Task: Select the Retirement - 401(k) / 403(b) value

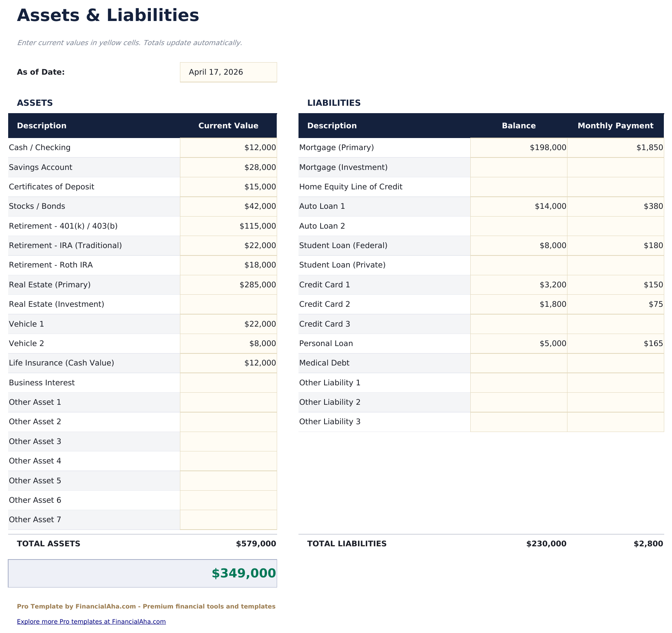Action: [228, 226]
